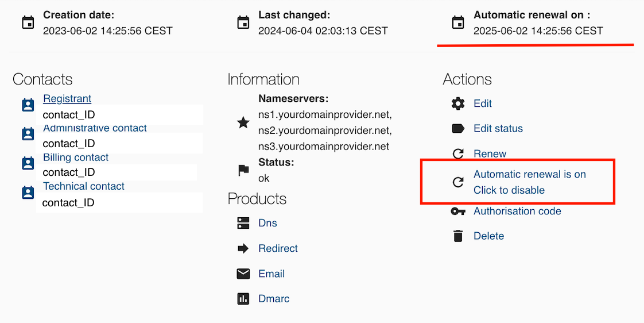Click the Registrant contact badge icon
The image size is (644, 323).
(x=28, y=105)
